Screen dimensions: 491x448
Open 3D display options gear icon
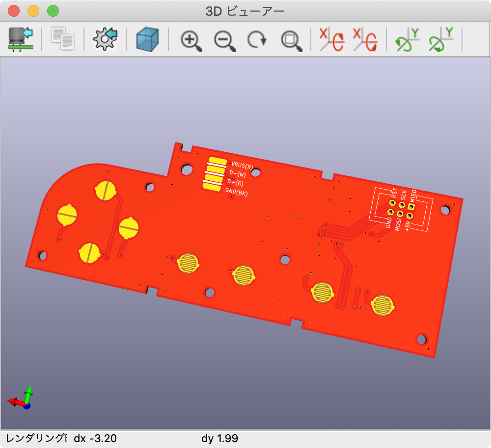(105, 39)
